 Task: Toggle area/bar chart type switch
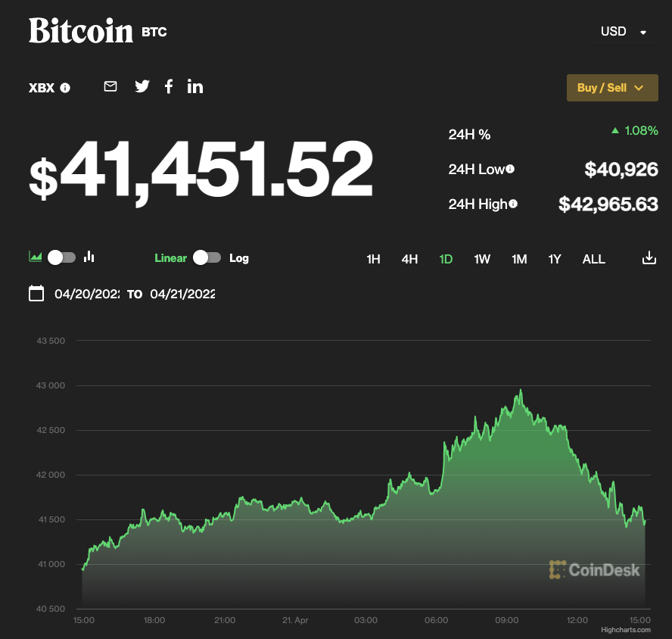coord(61,257)
